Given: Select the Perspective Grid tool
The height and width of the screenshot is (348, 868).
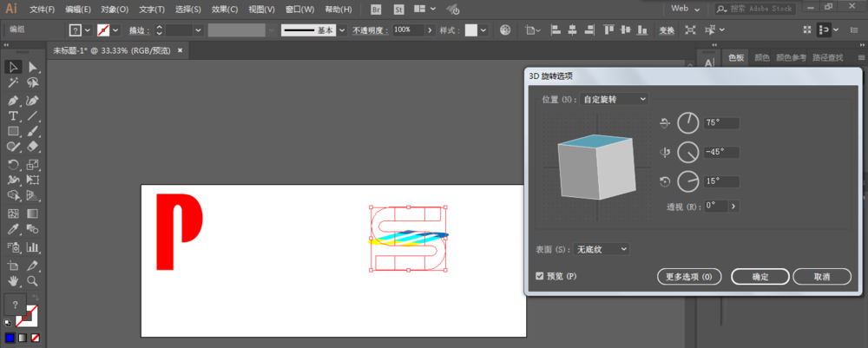Looking at the screenshot, I should [33, 194].
